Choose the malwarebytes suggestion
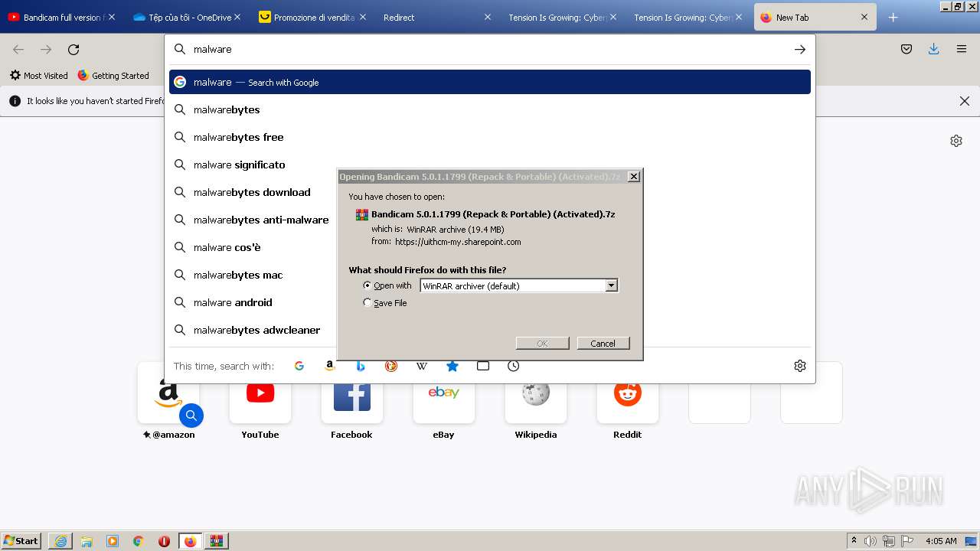The height and width of the screenshot is (551, 980). pyautogui.click(x=490, y=109)
